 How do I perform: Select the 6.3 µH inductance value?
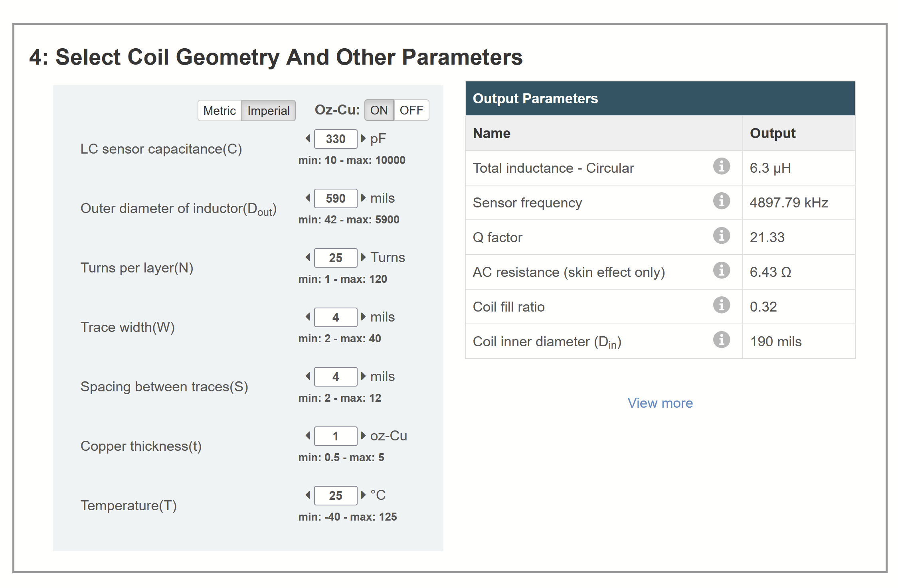770,168
